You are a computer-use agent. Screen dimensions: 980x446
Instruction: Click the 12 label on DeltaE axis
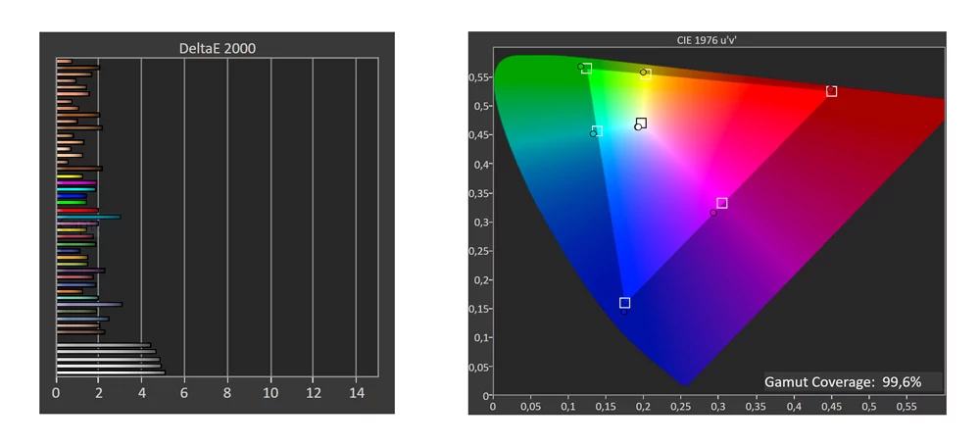click(x=314, y=393)
